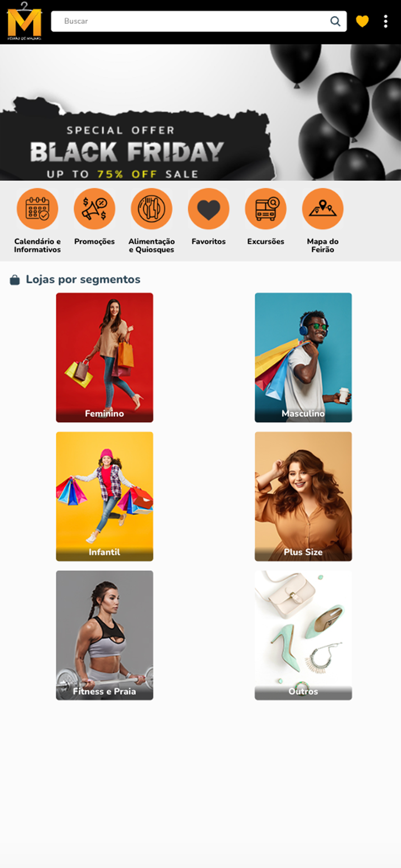This screenshot has height=868, width=401.
Task: Select the Outros segment card
Action: coord(303,635)
